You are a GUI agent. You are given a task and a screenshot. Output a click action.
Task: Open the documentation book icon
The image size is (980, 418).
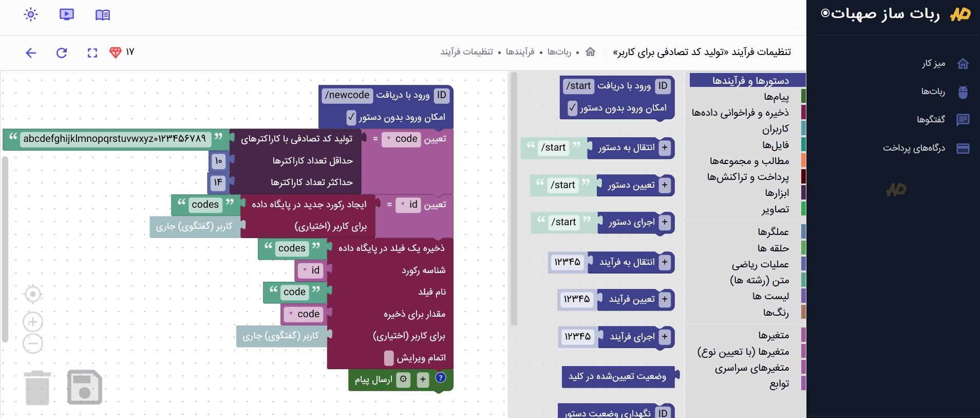pos(103,15)
